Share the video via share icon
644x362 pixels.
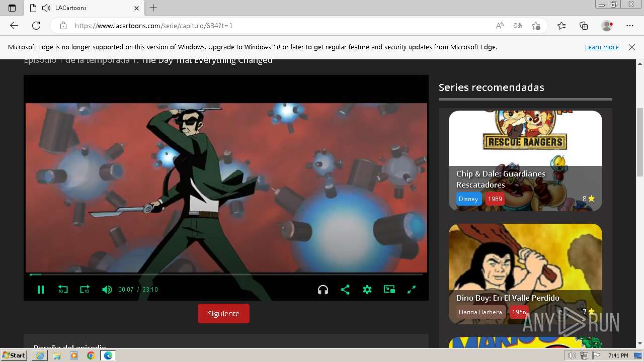(x=345, y=290)
